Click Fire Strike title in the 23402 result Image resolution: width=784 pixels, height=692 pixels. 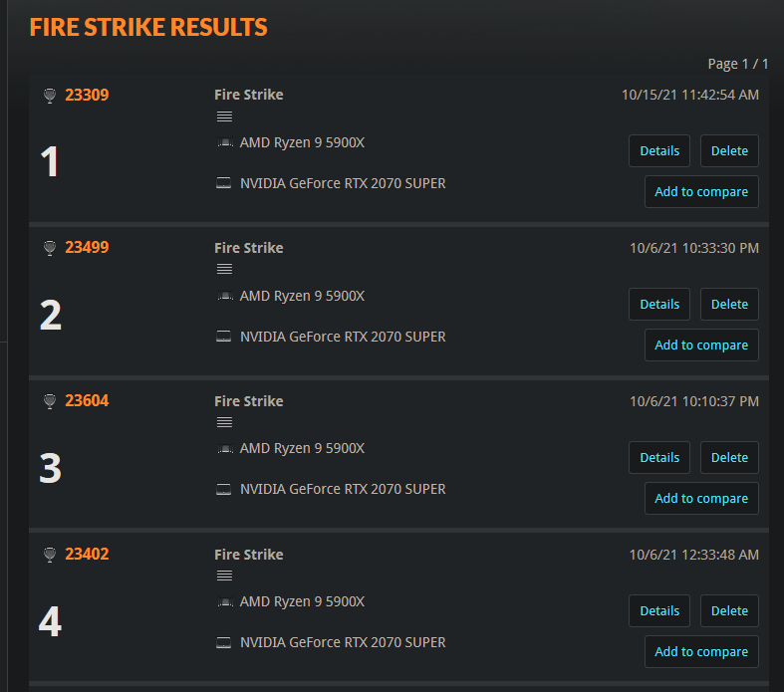click(x=248, y=556)
